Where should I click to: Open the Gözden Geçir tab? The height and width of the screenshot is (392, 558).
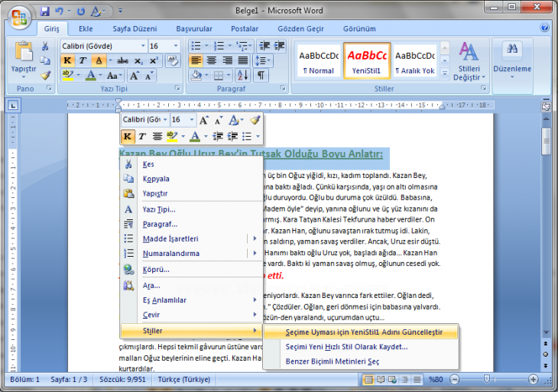tap(300, 29)
